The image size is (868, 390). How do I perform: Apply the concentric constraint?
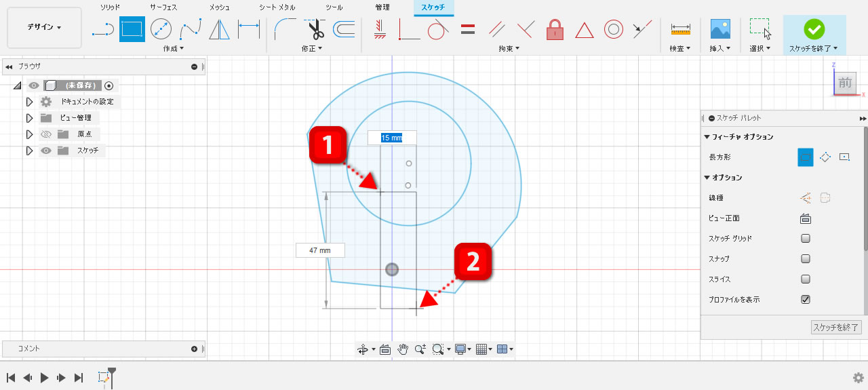point(613,29)
